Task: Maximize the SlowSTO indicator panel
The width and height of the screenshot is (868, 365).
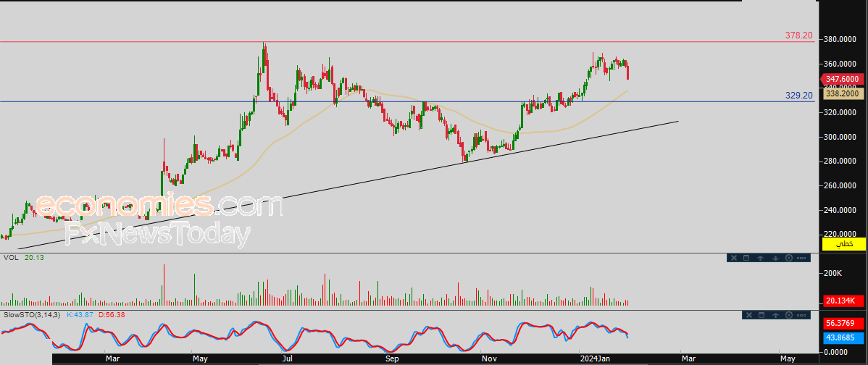Action: (x=761, y=315)
